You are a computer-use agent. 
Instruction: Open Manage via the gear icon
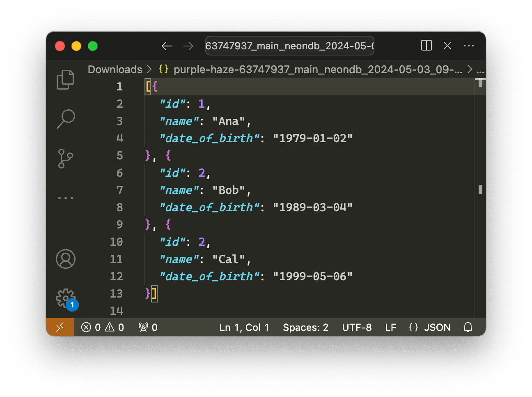pos(66,298)
